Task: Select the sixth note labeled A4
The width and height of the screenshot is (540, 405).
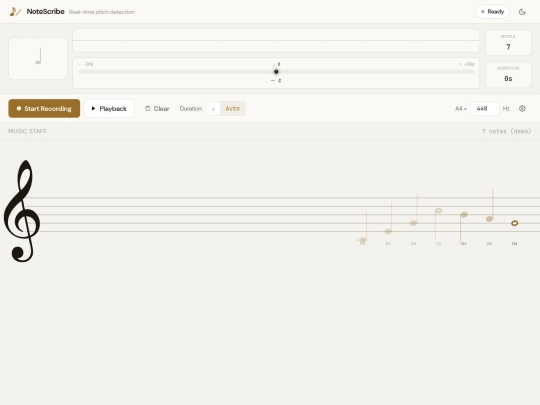Action: pos(489,219)
